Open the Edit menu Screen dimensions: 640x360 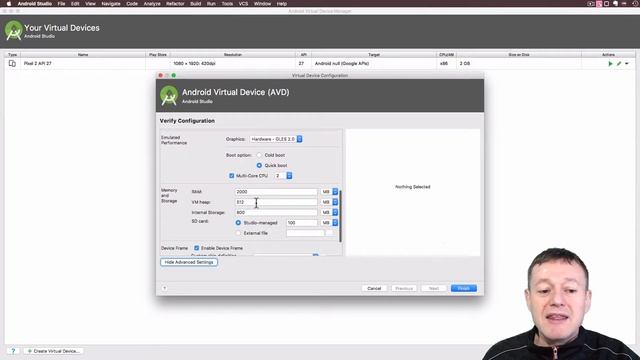point(75,4)
